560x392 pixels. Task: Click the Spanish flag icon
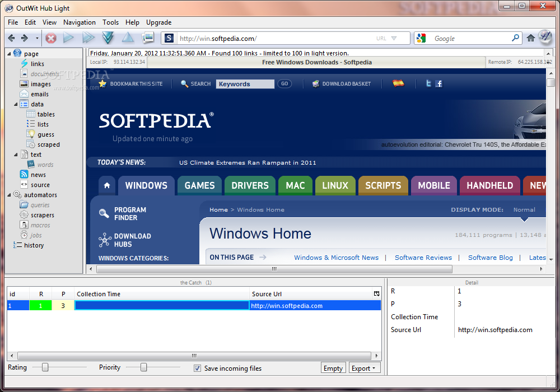[x=398, y=83]
